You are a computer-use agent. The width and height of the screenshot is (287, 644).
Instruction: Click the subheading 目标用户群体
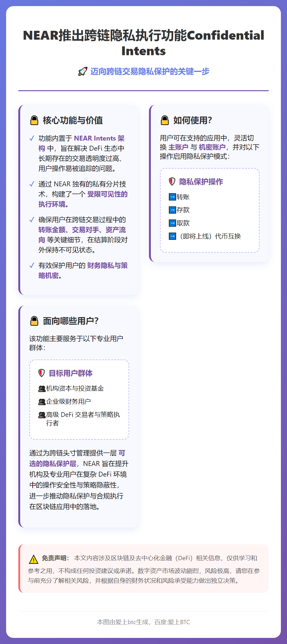71,373
